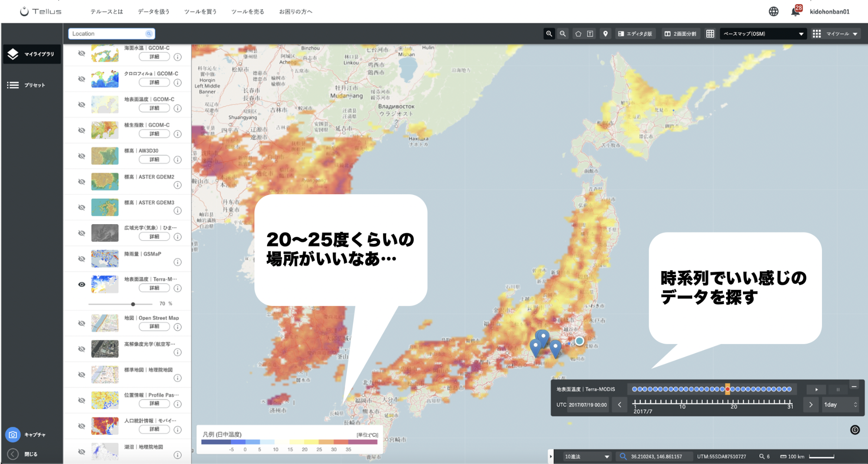Screen dimensions: 868x464
Task: Open info icon for 標高 AW3D30 layer
Action: (x=178, y=160)
